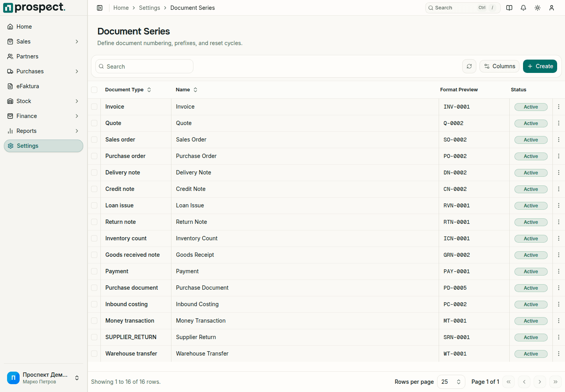The width and height of the screenshot is (565, 392).
Task: Expand the Finance menu
Action: click(x=44, y=116)
